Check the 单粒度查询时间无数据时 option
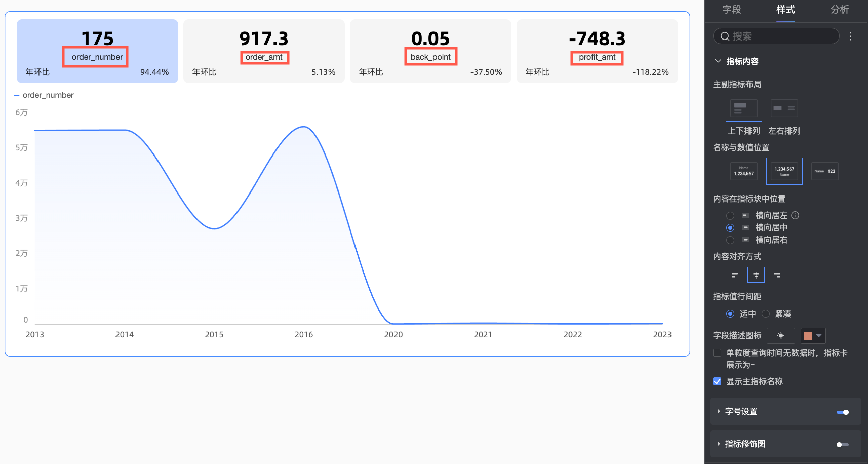868x464 pixels. coord(717,353)
